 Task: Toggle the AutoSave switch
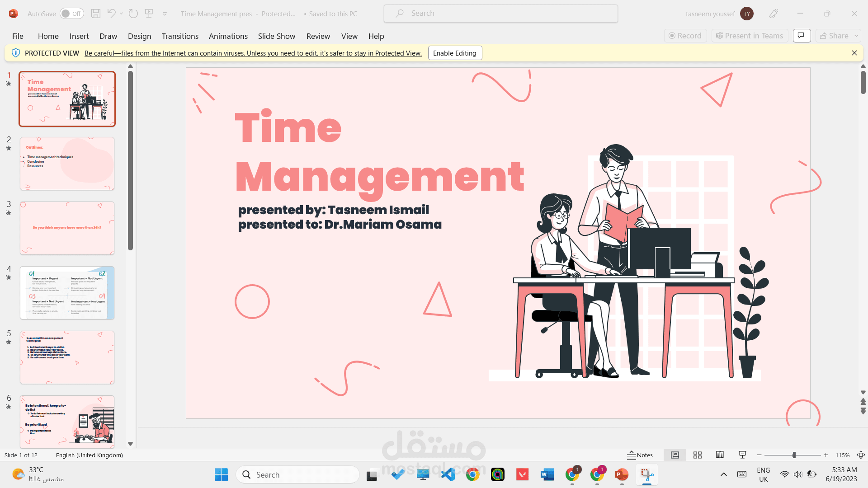pos(71,14)
